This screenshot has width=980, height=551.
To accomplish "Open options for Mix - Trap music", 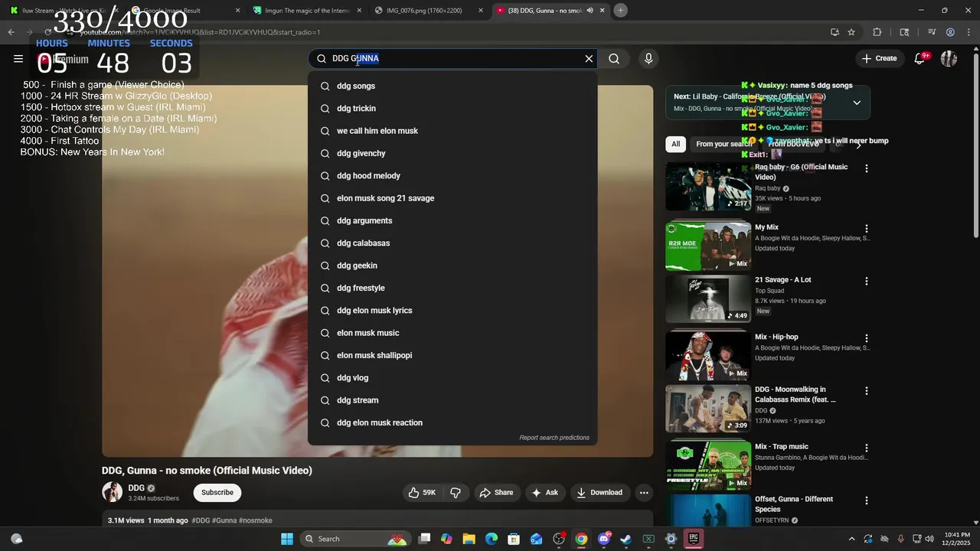I will coord(867,448).
